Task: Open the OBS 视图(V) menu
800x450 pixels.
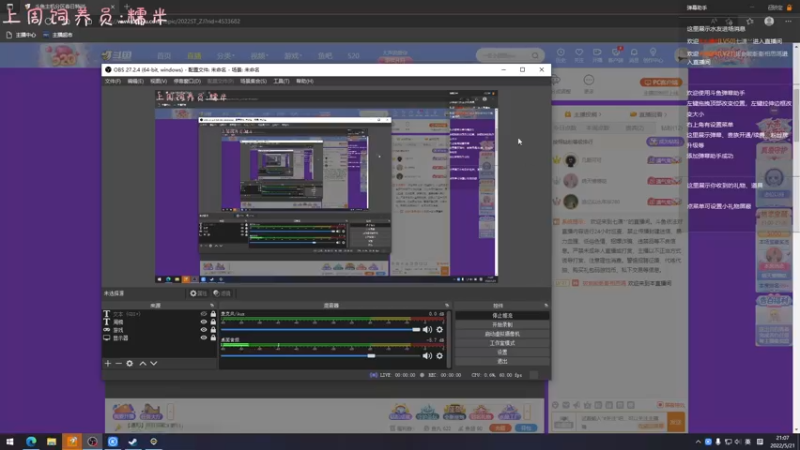Action: tap(158, 81)
